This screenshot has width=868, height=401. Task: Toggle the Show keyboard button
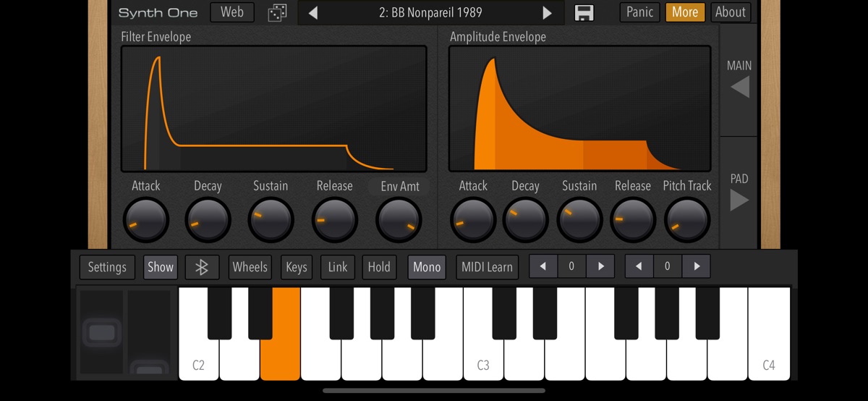pyautogui.click(x=161, y=267)
